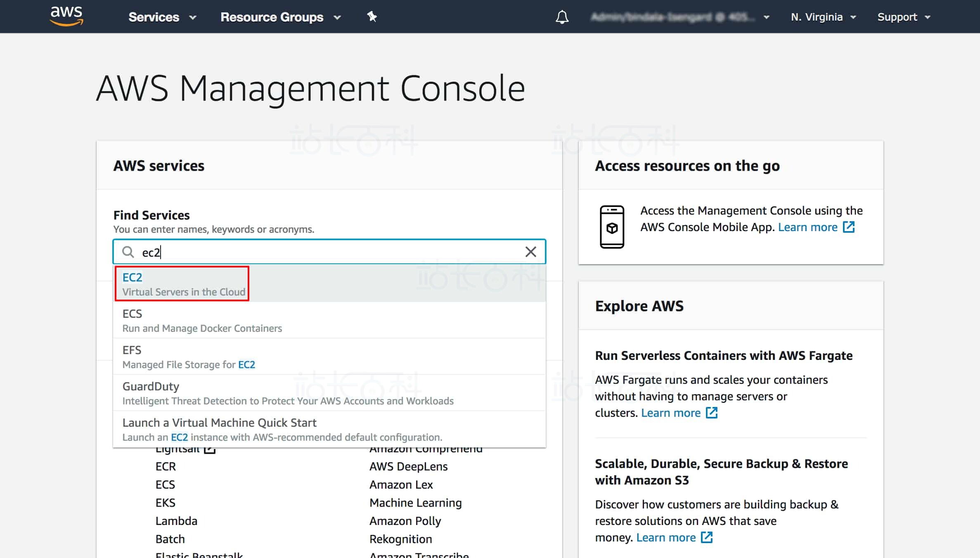This screenshot has width=980, height=558.
Task: Select the EFS Managed File Storage result
Action: [329, 357]
